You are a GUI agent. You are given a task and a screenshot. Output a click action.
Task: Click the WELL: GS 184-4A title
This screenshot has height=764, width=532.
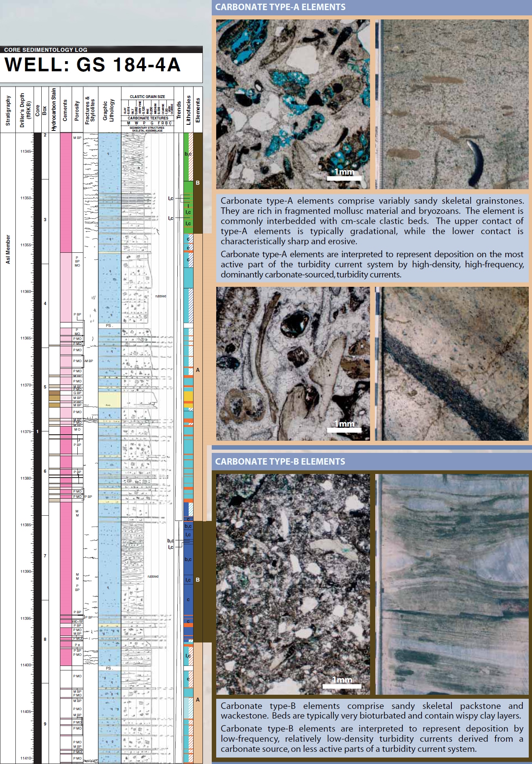pos(92,65)
